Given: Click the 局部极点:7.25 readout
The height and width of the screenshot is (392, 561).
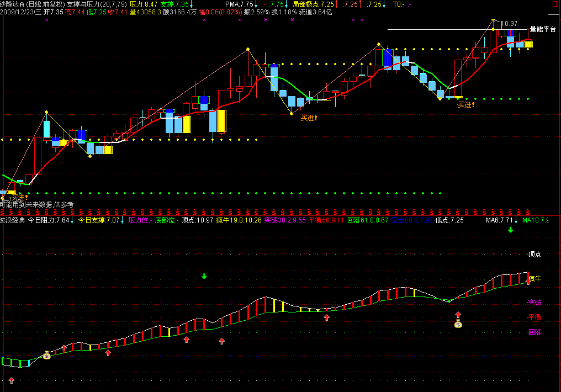Looking at the screenshot, I should [x=313, y=4].
